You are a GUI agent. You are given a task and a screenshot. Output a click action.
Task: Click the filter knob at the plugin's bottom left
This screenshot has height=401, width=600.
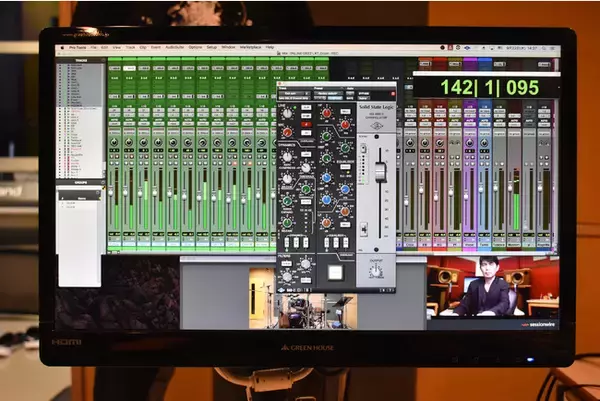tap(287, 275)
